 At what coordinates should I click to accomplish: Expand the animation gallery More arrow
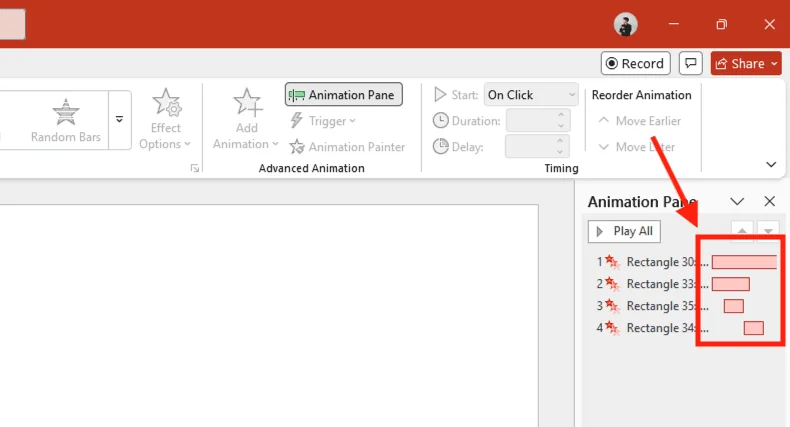(x=120, y=118)
